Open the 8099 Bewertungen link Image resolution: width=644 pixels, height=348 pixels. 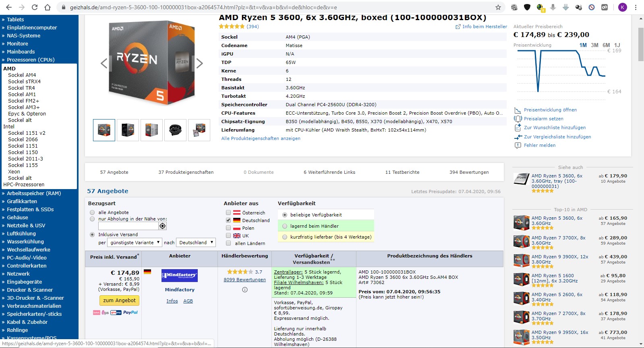245,280
